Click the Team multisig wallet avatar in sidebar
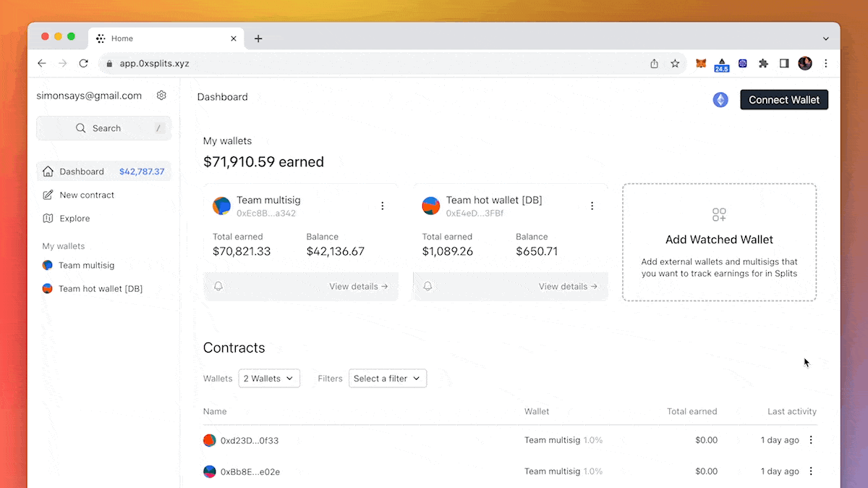This screenshot has height=488, width=868. tap(47, 265)
